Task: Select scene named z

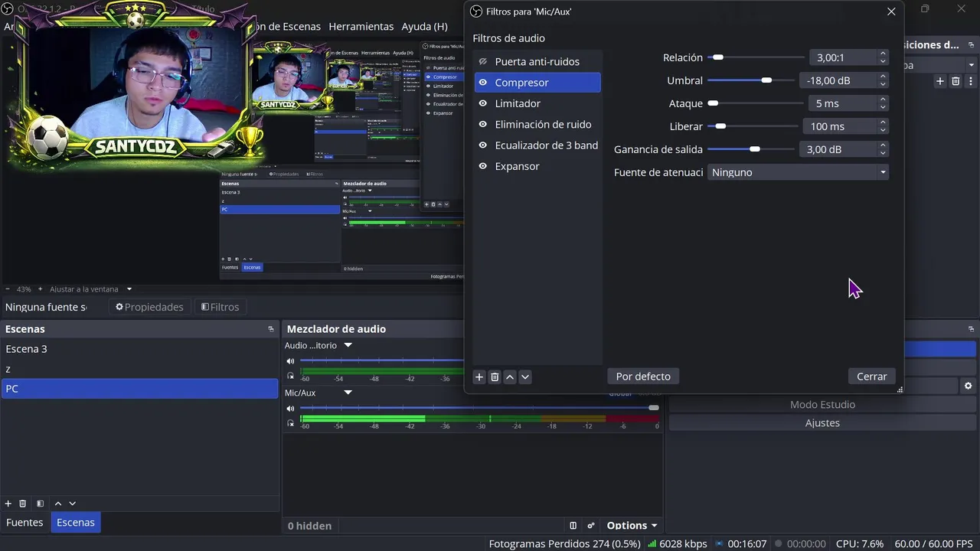Action: coord(139,369)
